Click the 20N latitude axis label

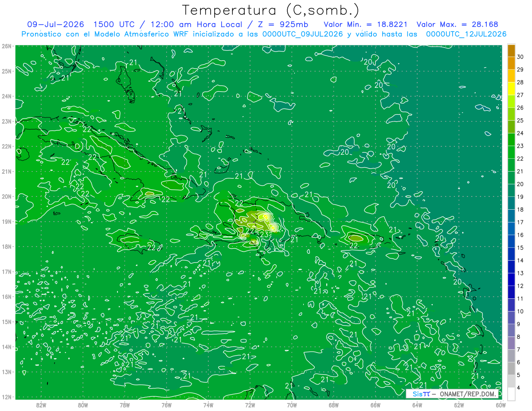(x=6, y=196)
